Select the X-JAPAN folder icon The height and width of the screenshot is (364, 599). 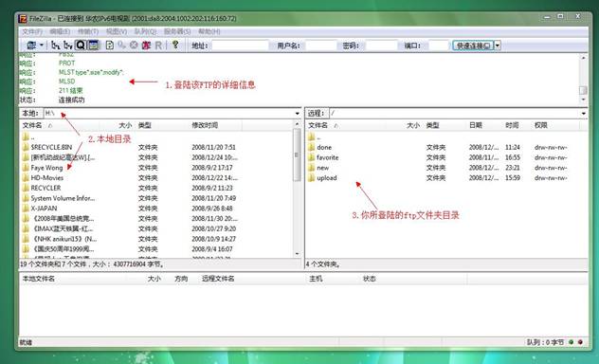[x=26, y=209]
